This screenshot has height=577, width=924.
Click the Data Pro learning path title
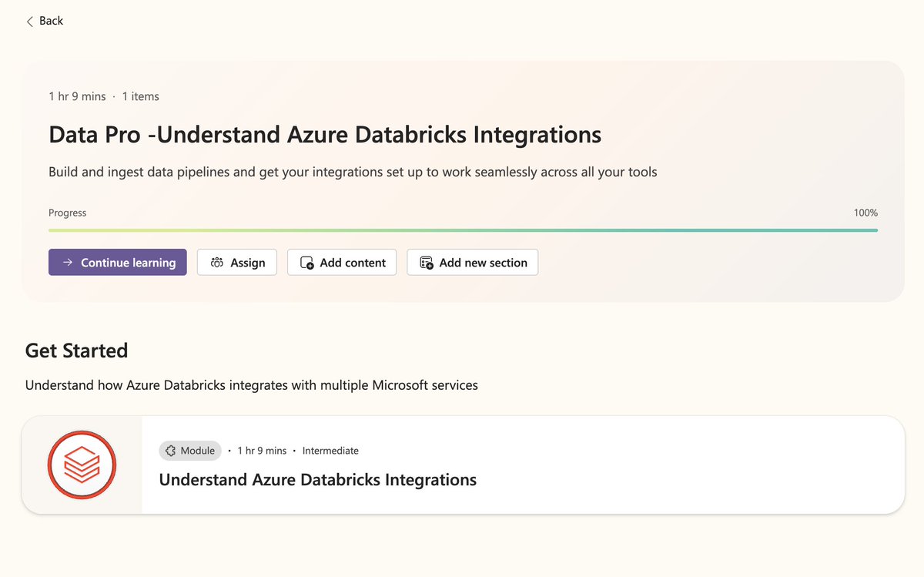pos(325,135)
